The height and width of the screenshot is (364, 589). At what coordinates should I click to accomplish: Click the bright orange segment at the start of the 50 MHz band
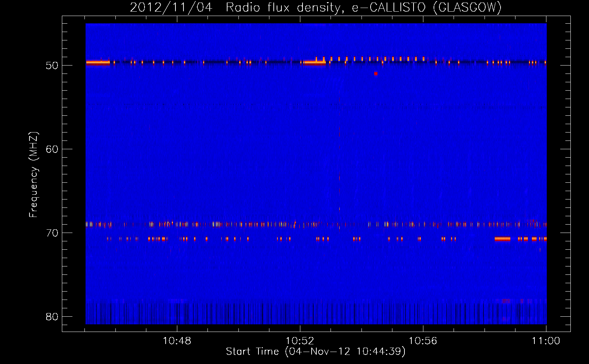tap(98, 63)
